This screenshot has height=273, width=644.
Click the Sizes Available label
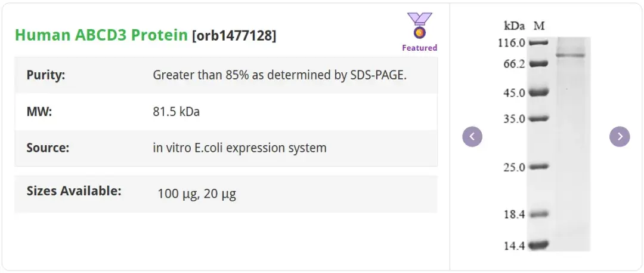pos(74,191)
